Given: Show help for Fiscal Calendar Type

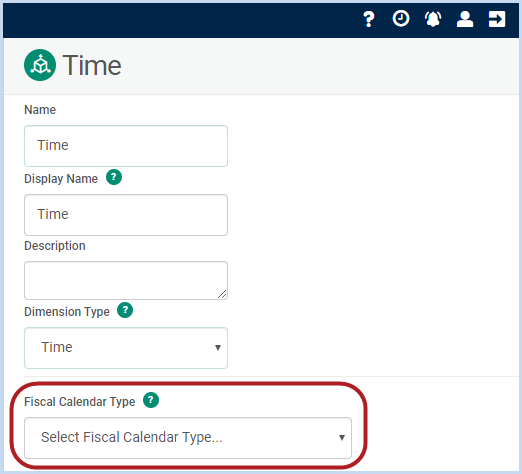Looking at the screenshot, I should coord(151,400).
